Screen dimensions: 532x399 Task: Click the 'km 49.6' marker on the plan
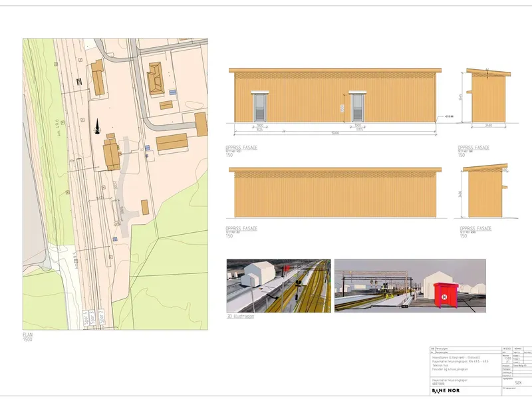tap(58, 128)
